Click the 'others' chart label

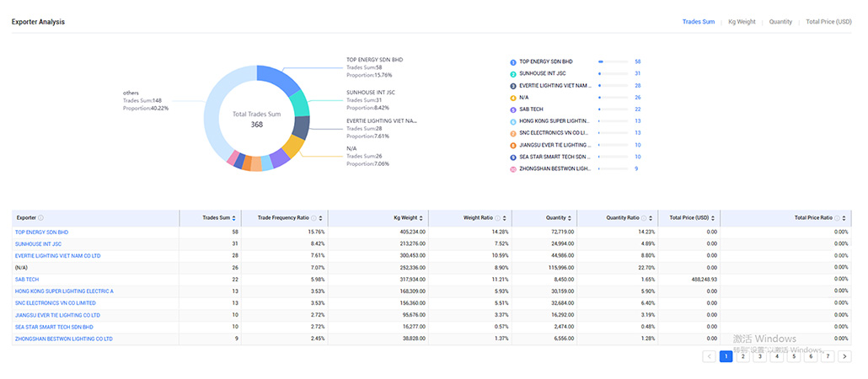click(131, 93)
